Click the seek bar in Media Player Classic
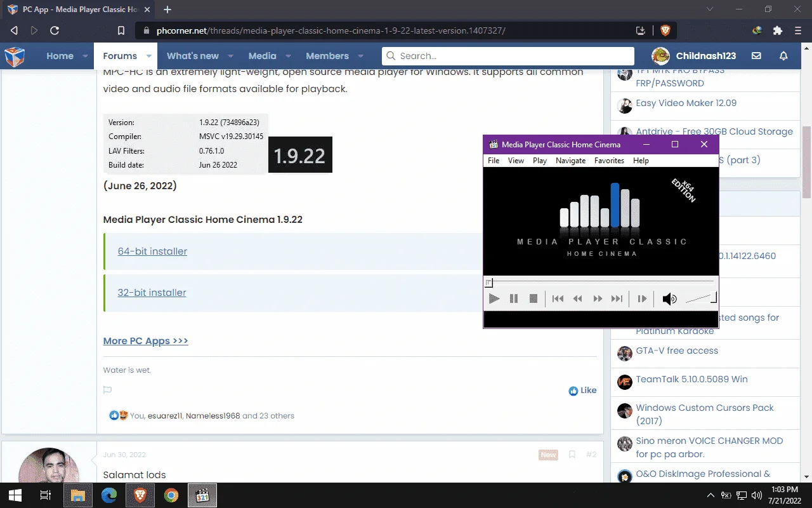This screenshot has height=508, width=812. (600, 283)
